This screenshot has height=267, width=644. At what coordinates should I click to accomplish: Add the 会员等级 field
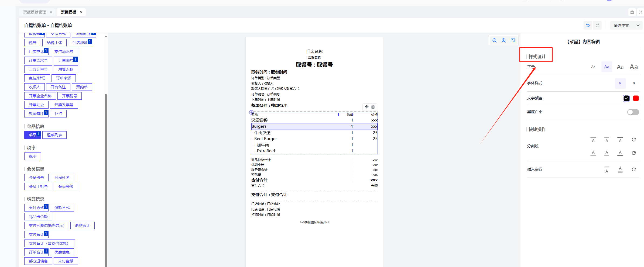[66, 186]
